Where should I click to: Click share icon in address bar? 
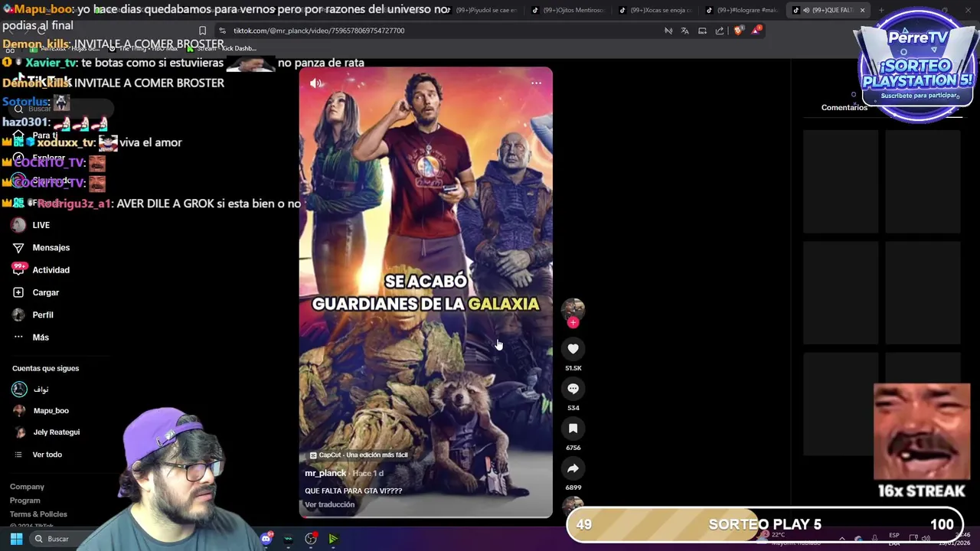720,31
